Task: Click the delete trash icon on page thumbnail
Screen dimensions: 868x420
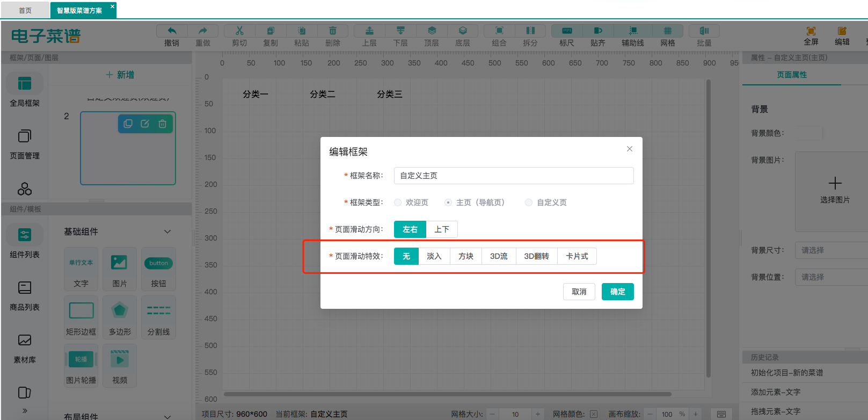Action: tap(162, 124)
